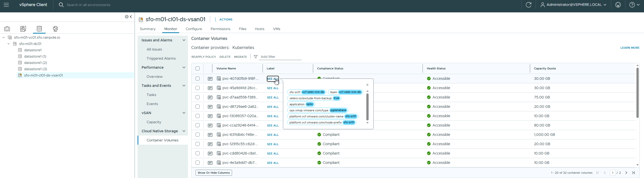Open details icon for pvc-407d0fb9-918f row

click(210, 79)
